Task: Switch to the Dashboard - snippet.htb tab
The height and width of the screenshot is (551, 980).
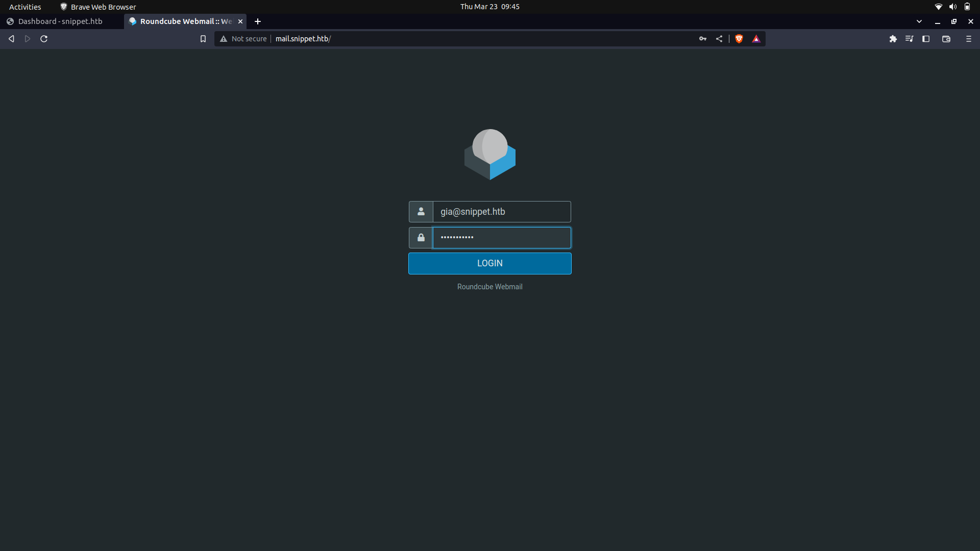Action: point(60,21)
